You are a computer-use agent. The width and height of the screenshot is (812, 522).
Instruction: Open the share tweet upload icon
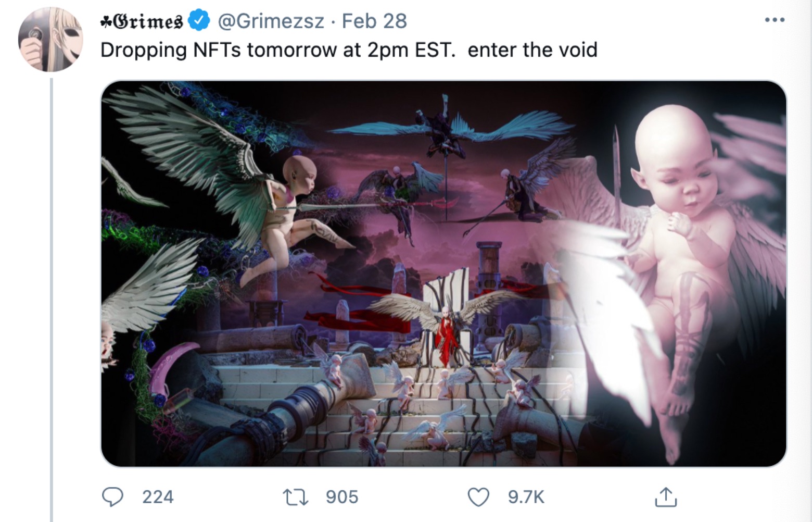tap(665, 496)
